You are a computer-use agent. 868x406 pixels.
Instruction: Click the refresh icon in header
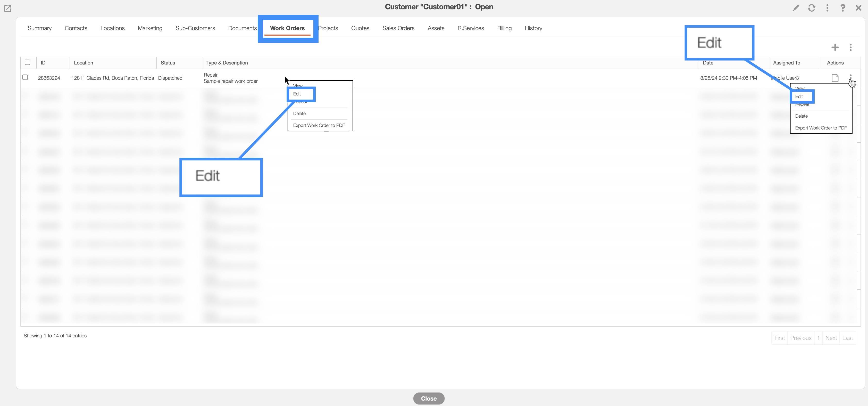[811, 8]
